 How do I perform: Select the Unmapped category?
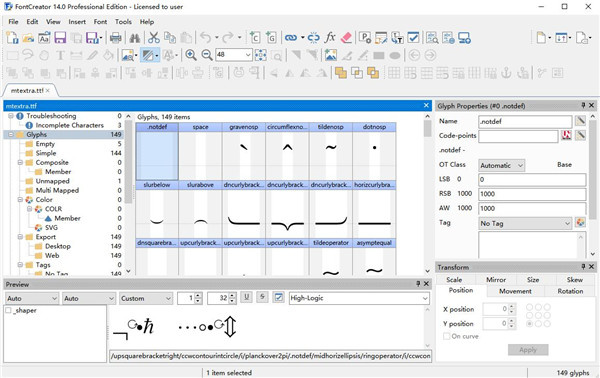(x=52, y=181)
